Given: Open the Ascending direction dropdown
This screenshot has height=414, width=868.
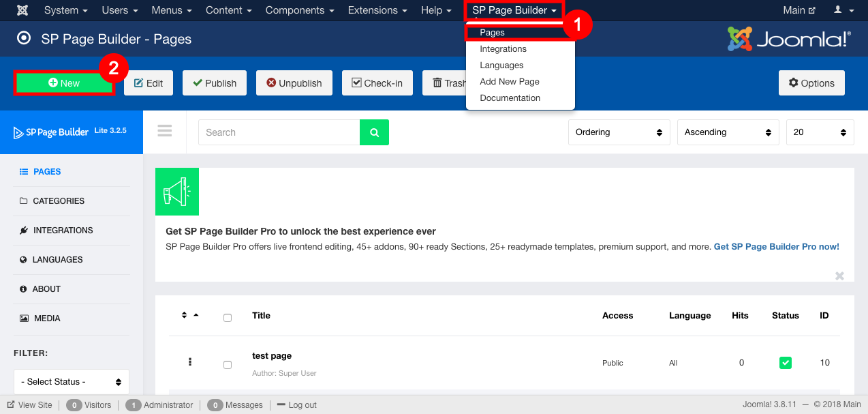Looking at the screenshot, I should (728, 132).
